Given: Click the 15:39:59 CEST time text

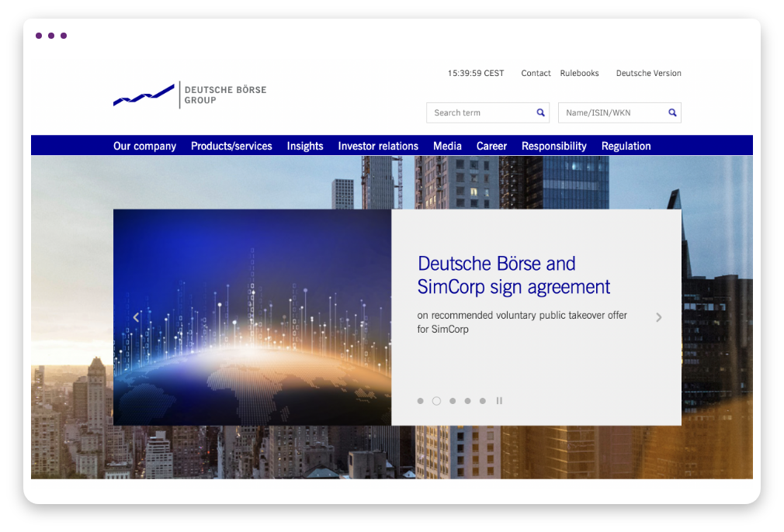Looking at the screenshot, I should 476,73.
